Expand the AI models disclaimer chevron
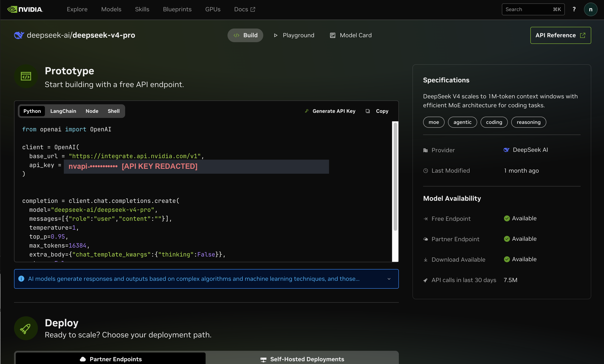 pos(389,279)
